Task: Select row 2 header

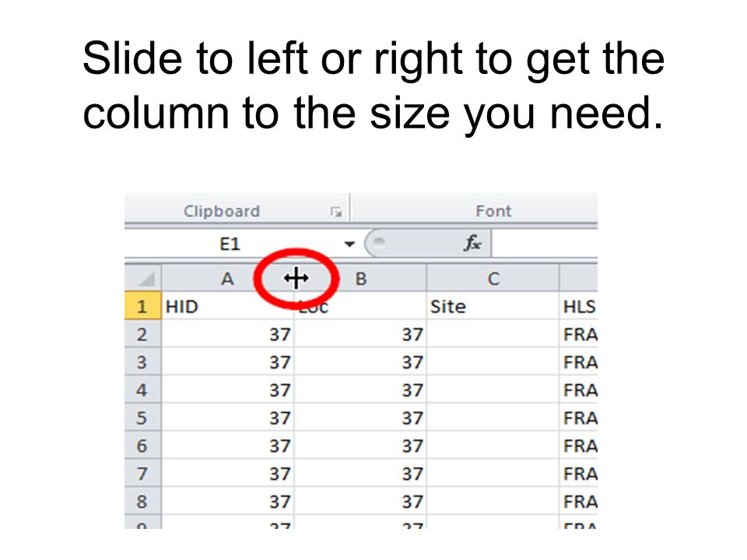Action: pos(142,334)
